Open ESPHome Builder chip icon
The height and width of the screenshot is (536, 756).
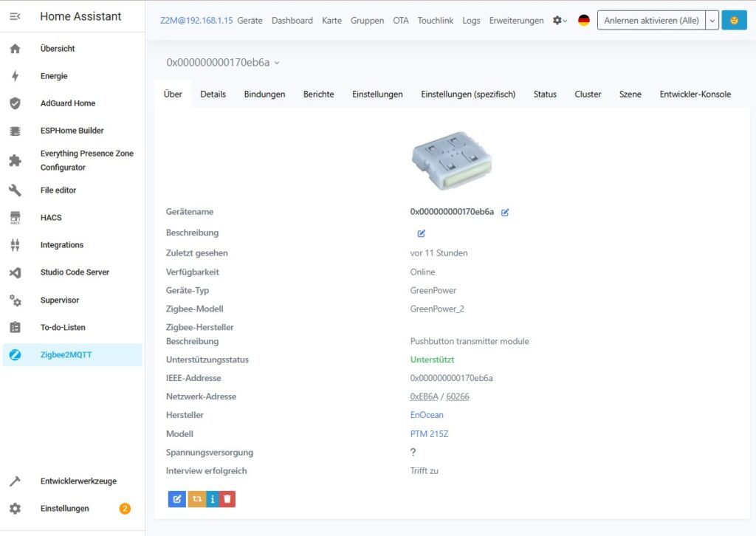coord(15,131)
